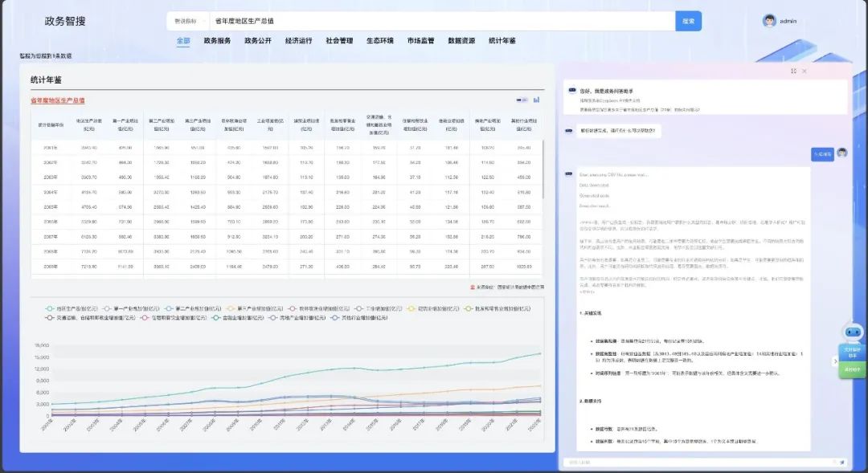868x473 pixels.
Task: Click the green floating side button
Action: 851,369
